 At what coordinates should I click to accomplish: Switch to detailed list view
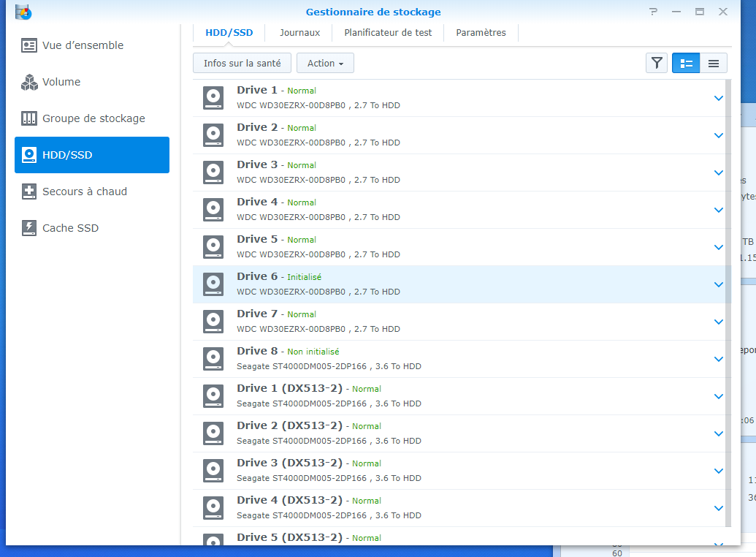[x=686, y=63]
